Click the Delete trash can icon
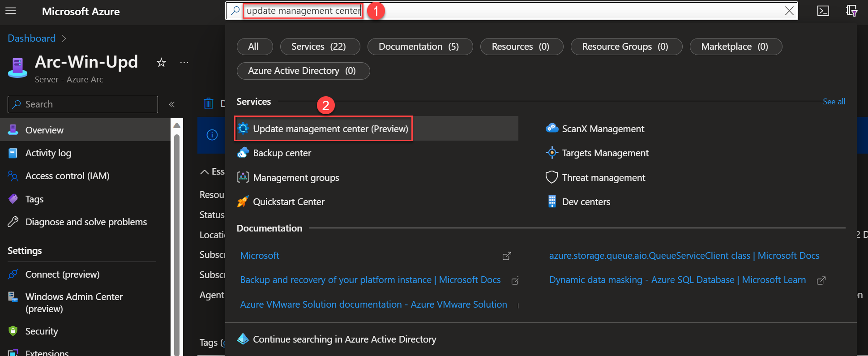The image size is (868, 356). 209,104
